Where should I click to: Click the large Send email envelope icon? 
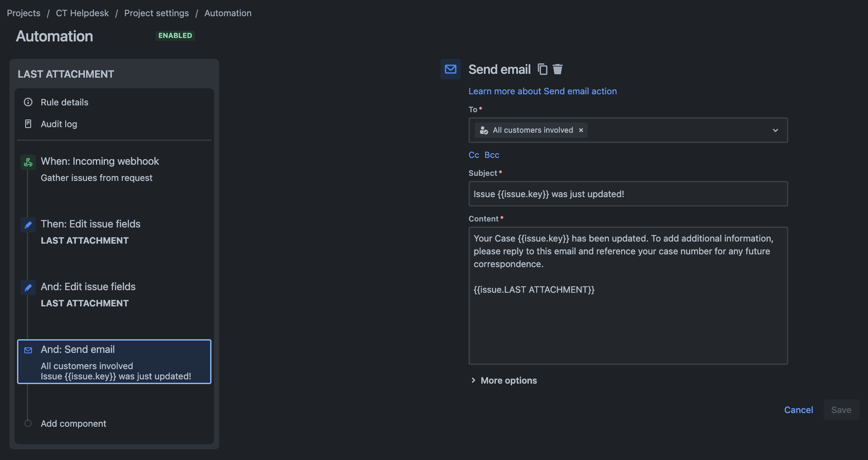pos(451,69)
